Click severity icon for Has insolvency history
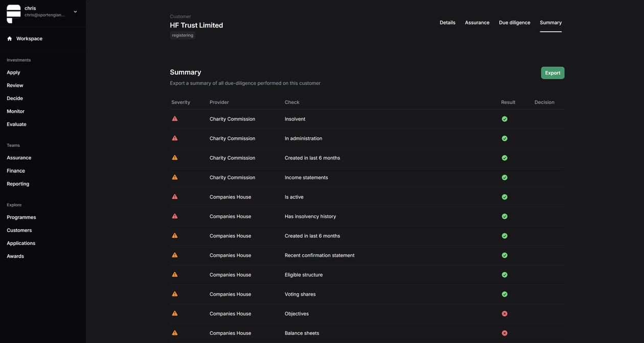 point(175,216)
